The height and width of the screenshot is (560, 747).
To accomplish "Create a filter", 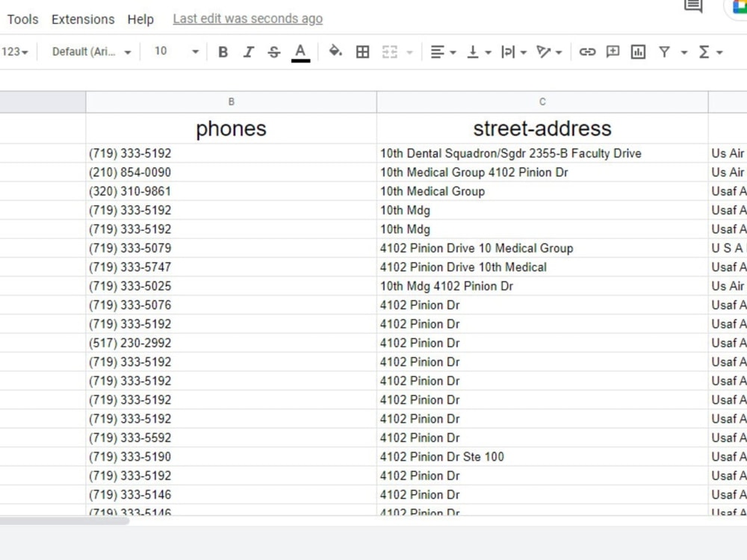I will pyautogui.click(x=665, y=52).
